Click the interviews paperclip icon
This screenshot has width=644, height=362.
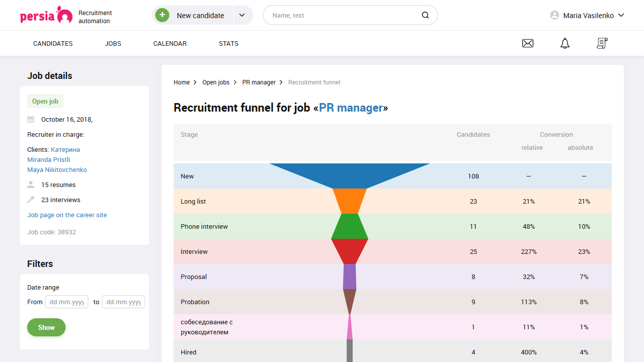[31, 200]
